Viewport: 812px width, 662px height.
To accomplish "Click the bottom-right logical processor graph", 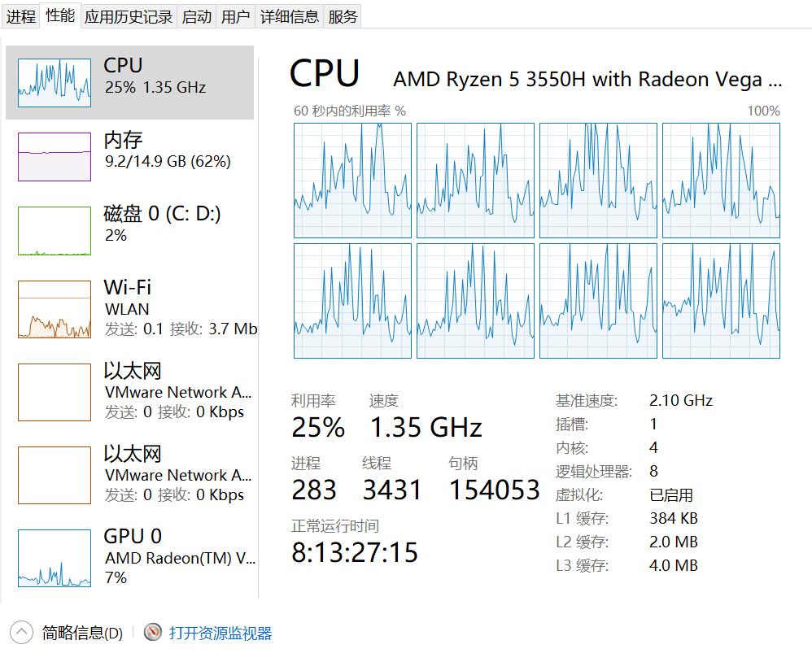I will [721, 300].
